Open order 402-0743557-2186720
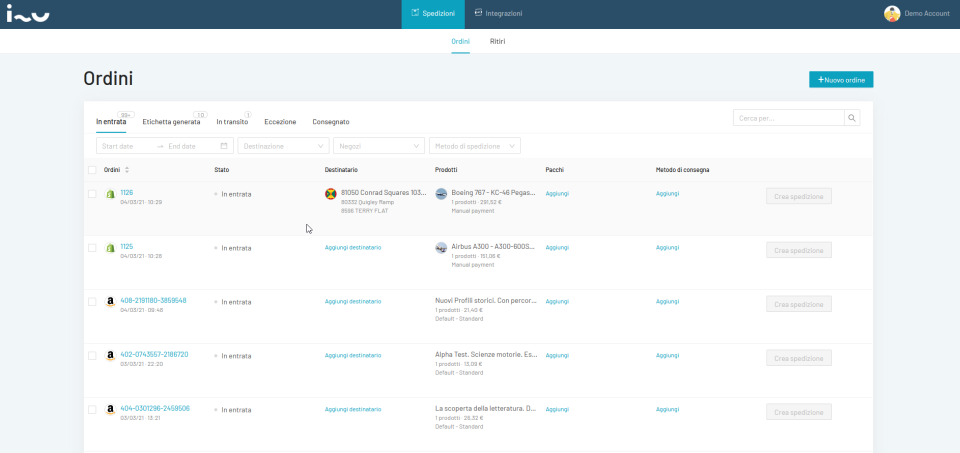Screen dimensions: 960x453 click(x=154, y=354)
